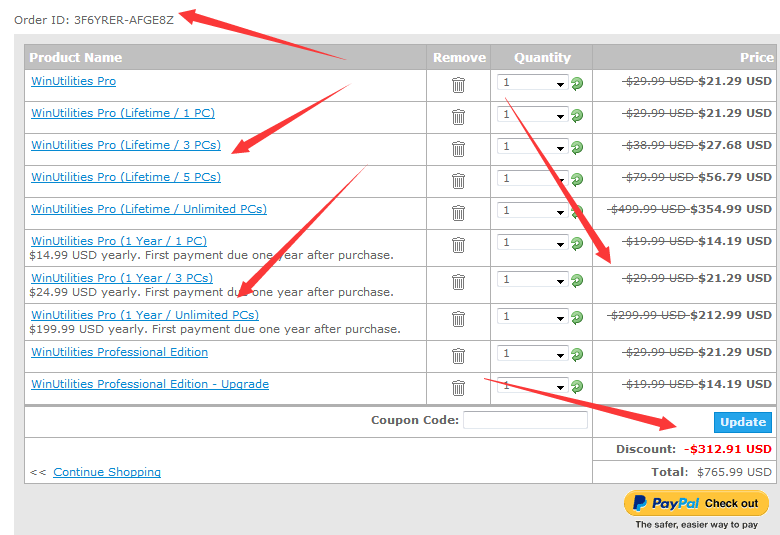Click the $14.99 USD yearly note
Image resolution: width=780 pixels, height=535 pixels.
coord(211,255)
